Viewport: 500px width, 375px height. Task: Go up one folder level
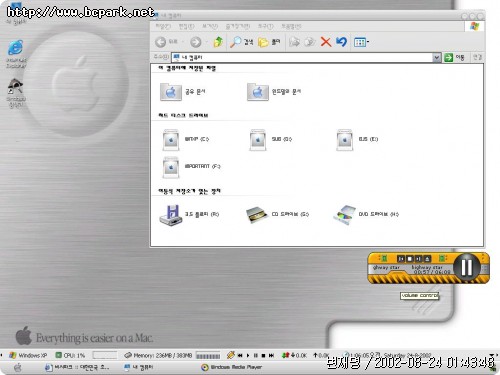(x=218, y=42)
